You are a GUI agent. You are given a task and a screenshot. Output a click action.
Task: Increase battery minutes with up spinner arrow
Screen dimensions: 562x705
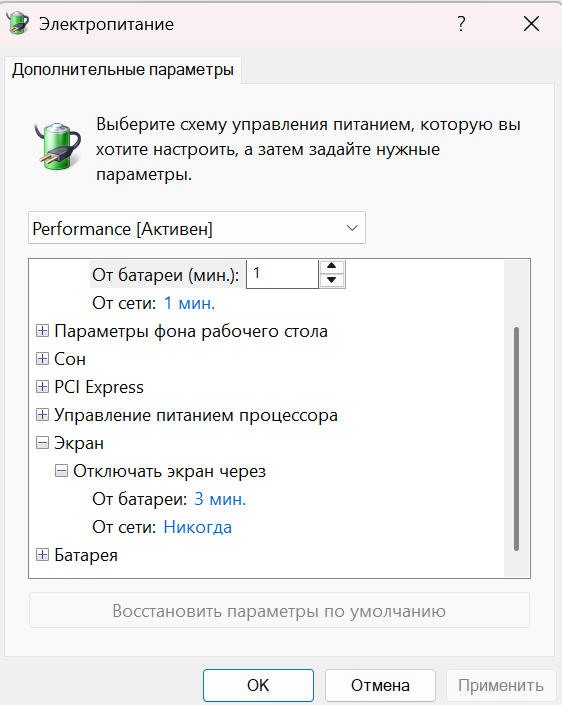[332, 267]
